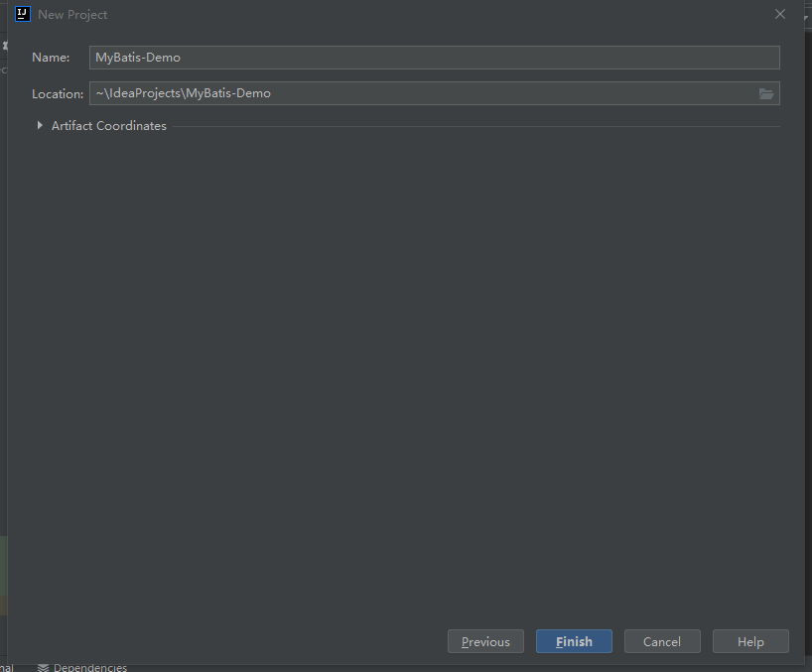Click the Finish button
The height and width of the screenshot is (672, 812).
coord(574,641)
